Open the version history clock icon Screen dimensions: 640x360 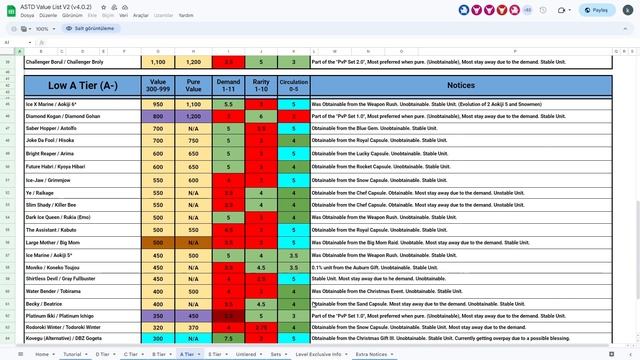543,10
